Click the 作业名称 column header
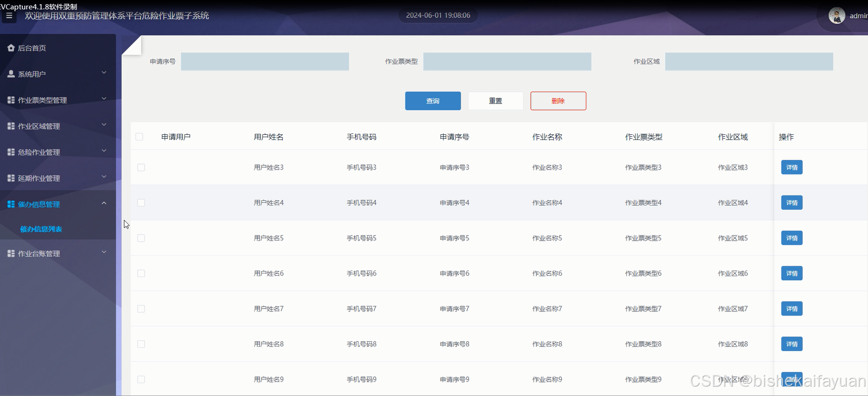The width and height of the screenshot is (868, 396). [547, 137]
